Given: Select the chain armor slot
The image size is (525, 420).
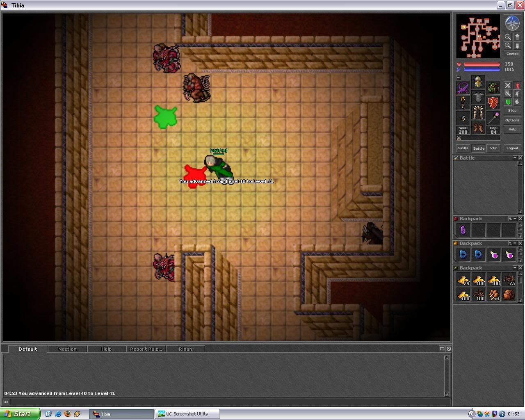Looking at the screenshot, I should (478, 97).
